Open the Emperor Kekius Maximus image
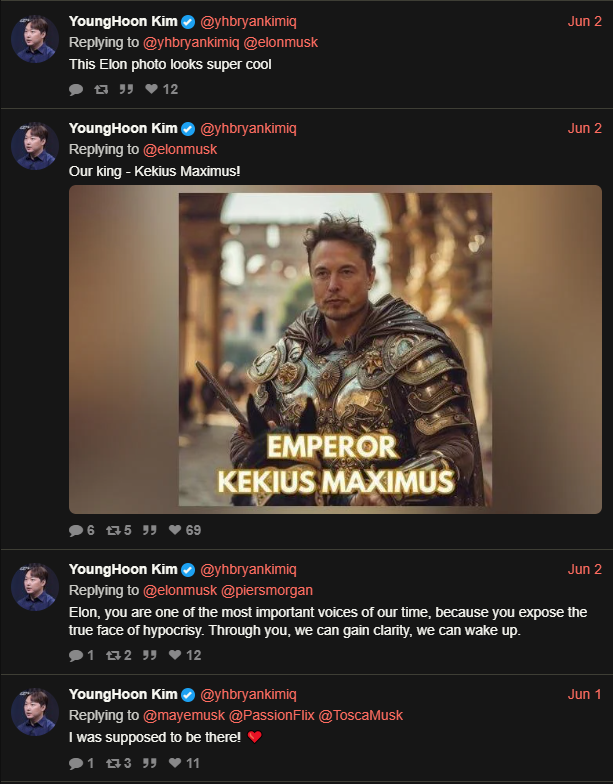Screen dimensions: 613x784 pos(335,349)
